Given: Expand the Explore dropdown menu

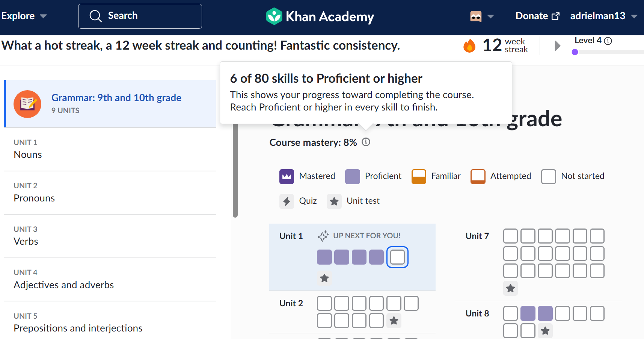Looking at the screenshot, I should tap(24, 16).
